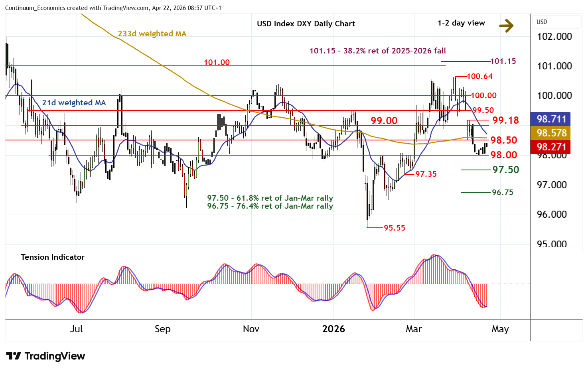
Task: Click the 101.15 retracement level label
Action: pos(503,61)
